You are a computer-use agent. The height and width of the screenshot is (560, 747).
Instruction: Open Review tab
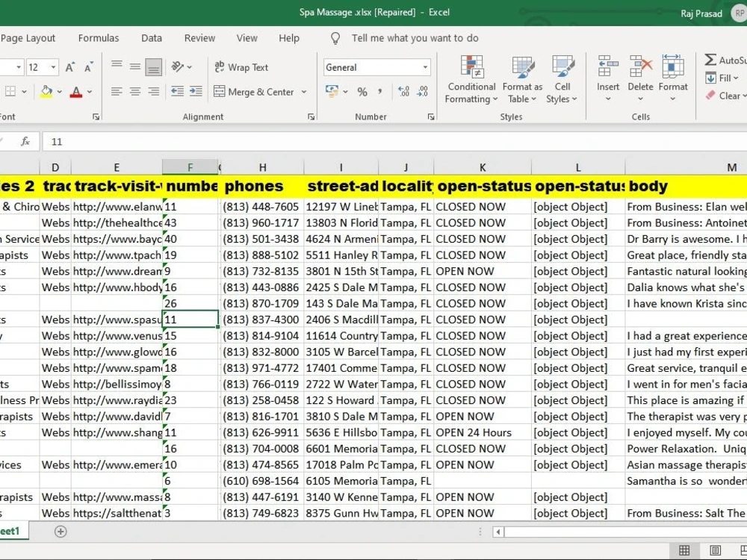[199, 38]
